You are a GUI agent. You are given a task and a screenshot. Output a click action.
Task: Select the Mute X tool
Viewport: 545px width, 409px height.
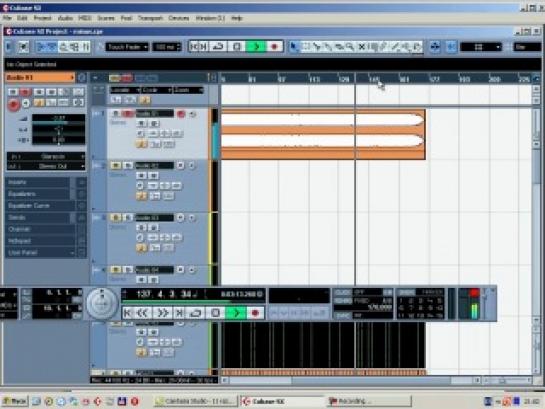pos(361,47)
